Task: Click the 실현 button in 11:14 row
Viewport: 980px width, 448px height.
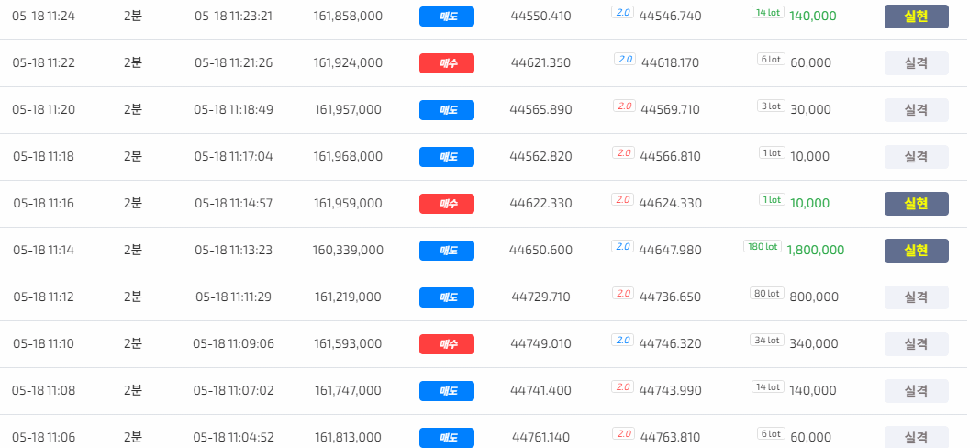Action: [917, 251]
